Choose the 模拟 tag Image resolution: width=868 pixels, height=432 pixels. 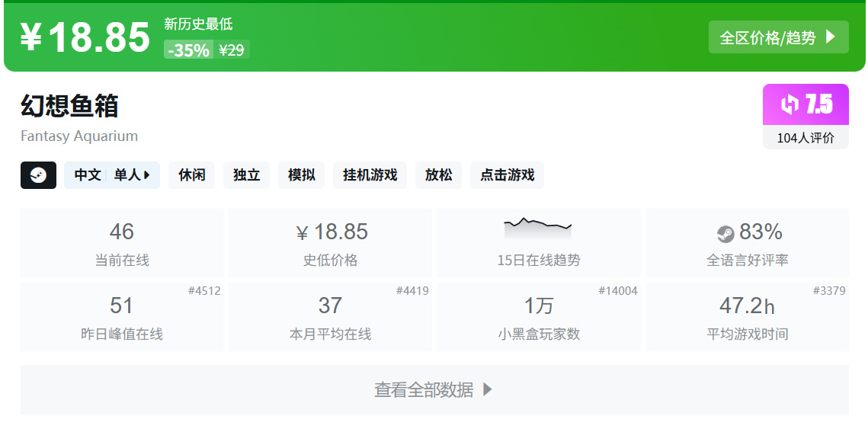pos(302,175)
